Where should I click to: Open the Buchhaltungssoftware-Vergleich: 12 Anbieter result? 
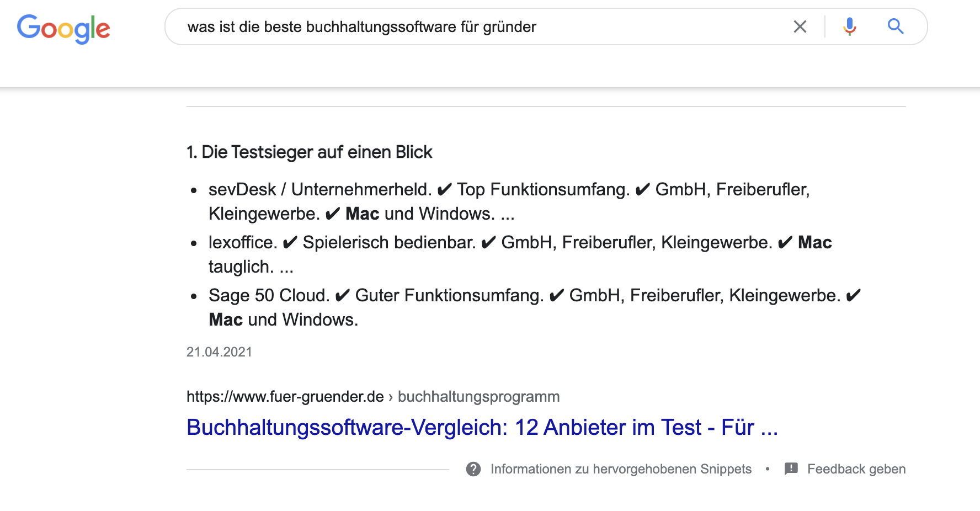coord(482,427)
